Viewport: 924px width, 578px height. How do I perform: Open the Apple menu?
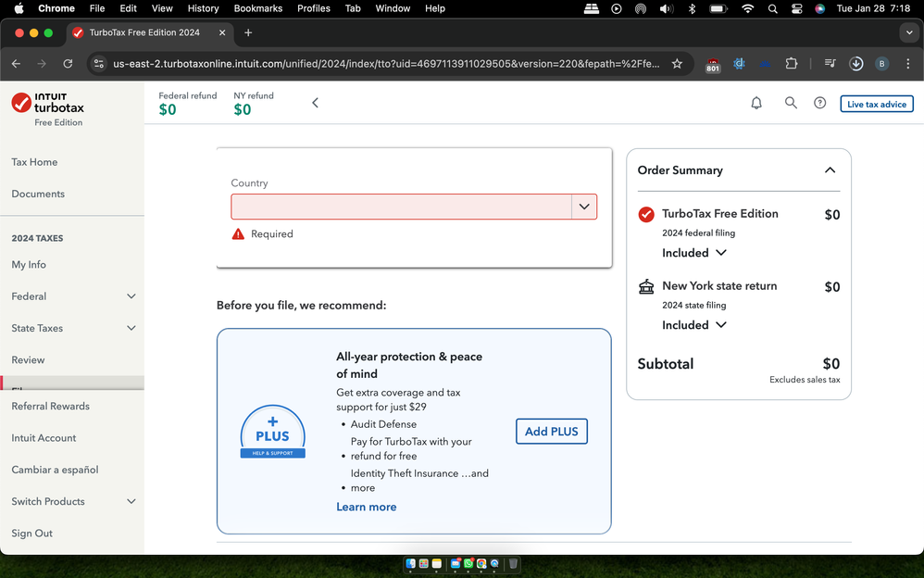click(19, 8)
